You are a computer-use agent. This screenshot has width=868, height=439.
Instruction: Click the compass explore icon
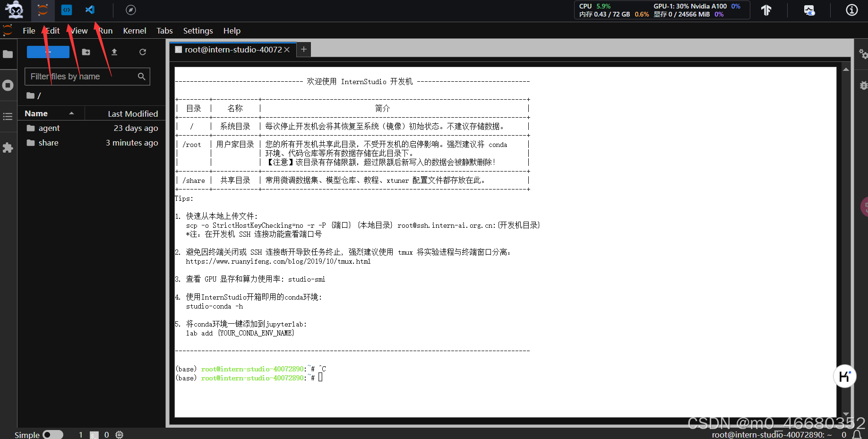tap(131, 10)
